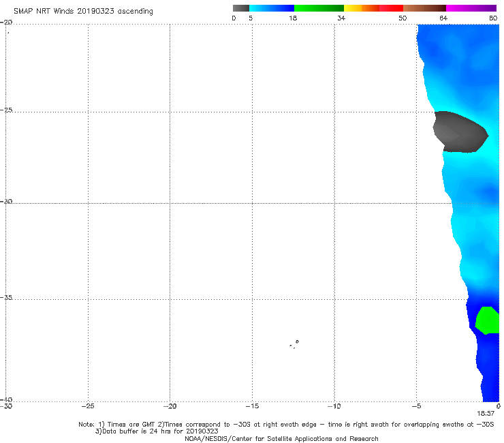
Task: Click the longitude axis label '-15'
Action: (252, 406)
